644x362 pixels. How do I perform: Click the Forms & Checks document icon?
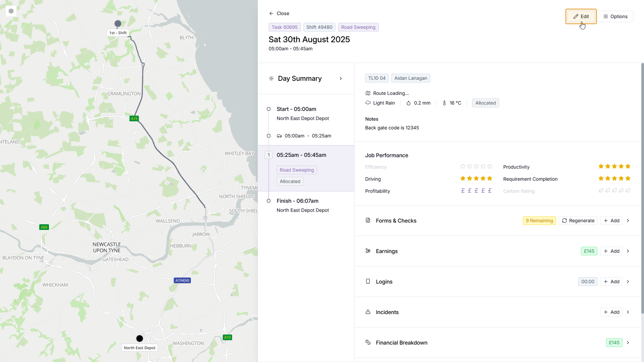pos(368,221)
